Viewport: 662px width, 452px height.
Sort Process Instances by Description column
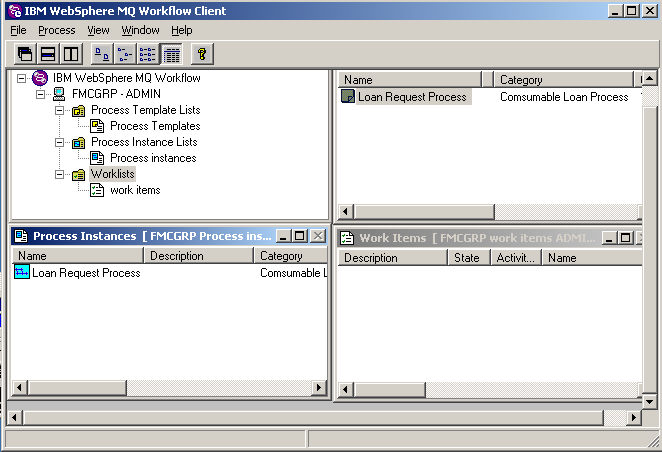pos(198,256)
